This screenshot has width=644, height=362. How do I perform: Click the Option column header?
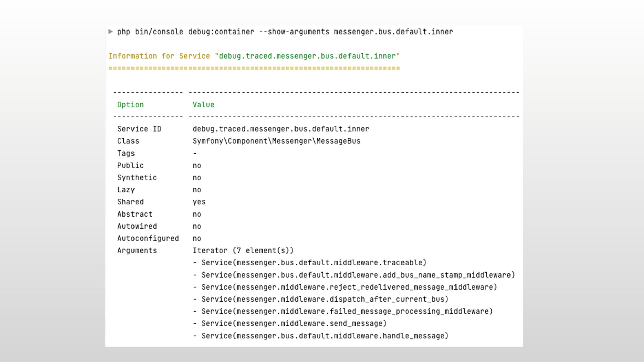pos(130,105)
